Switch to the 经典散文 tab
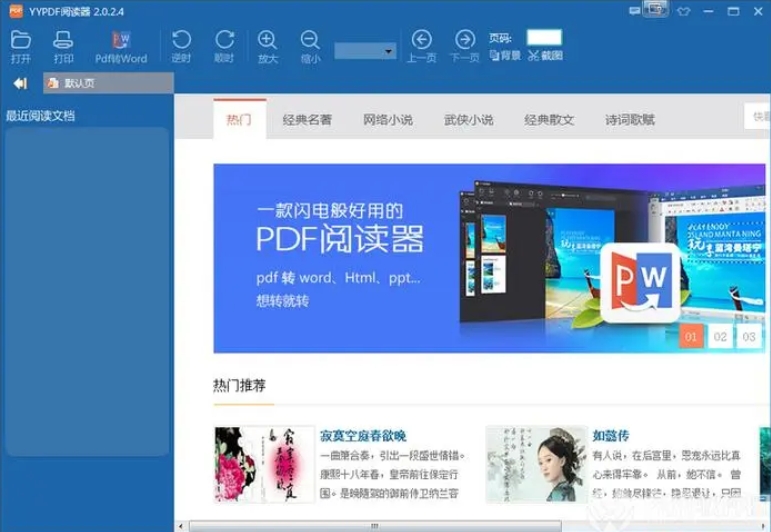The height and width of the screenshot is (532, 771). click(549, 119)
